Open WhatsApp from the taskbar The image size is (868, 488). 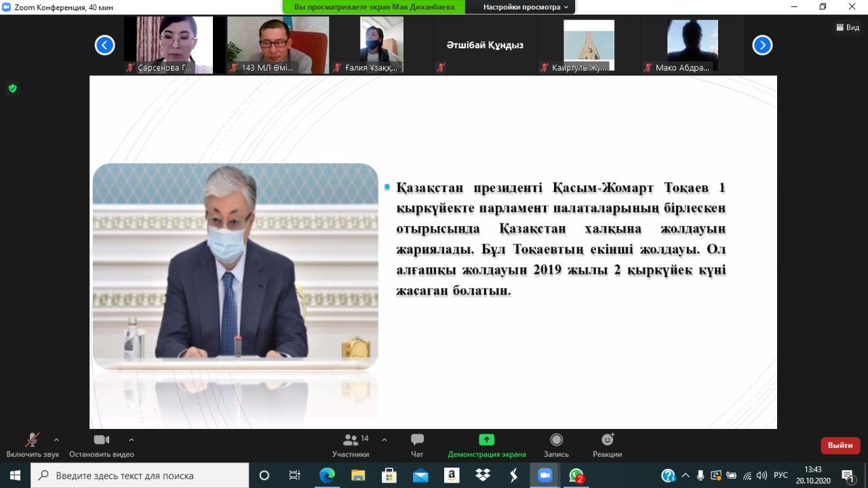[576, 475]
